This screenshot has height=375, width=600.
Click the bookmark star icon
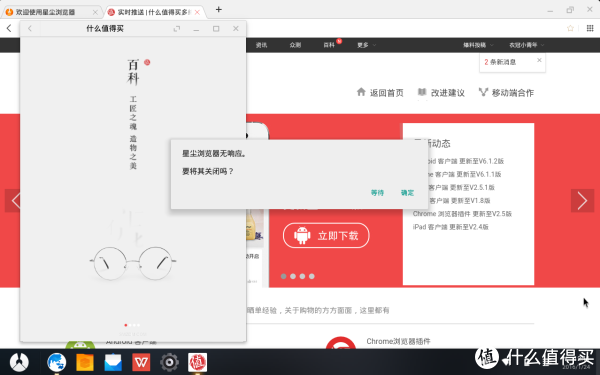click(x=570, y=28)
